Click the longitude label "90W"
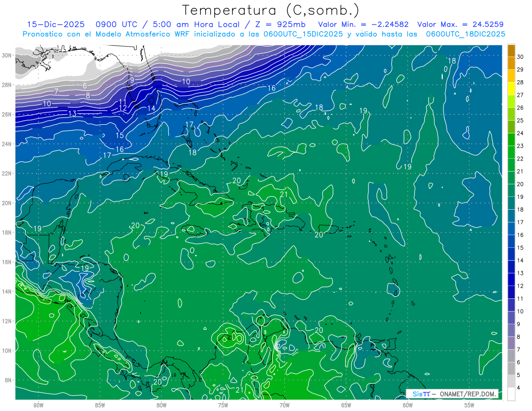This screenshot has width=532, height=411. tap(39, 405)
